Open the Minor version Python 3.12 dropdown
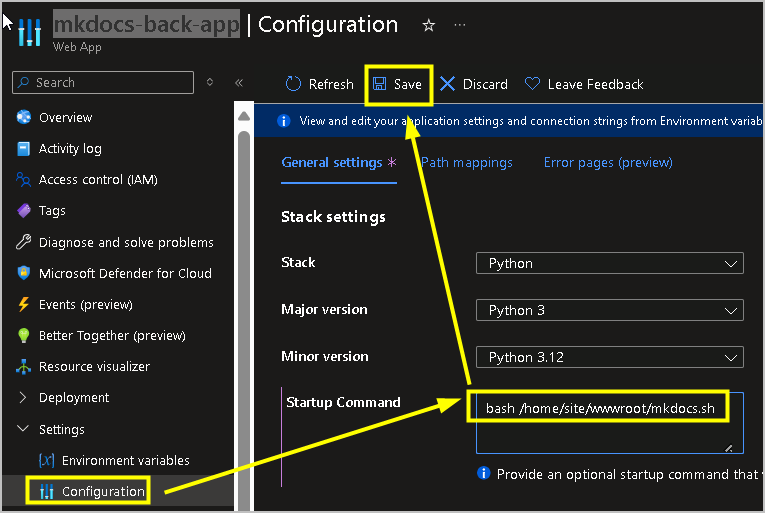 [x=609, y=357]
